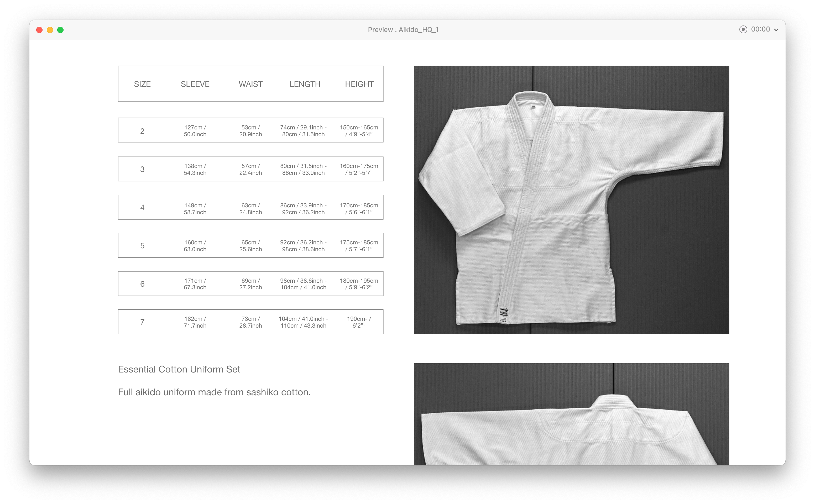Select size 4 in the size column
Screen dimensions: 815x504
click(142, 208)
